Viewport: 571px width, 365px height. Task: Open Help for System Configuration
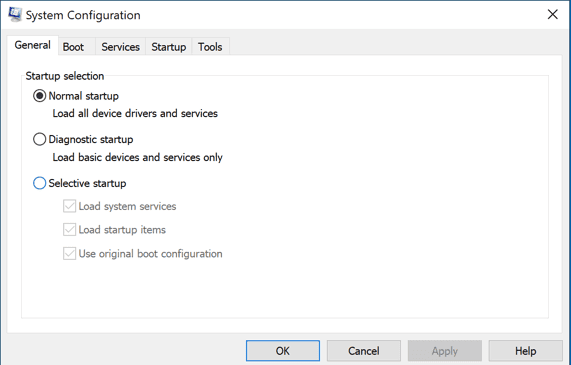525,351
